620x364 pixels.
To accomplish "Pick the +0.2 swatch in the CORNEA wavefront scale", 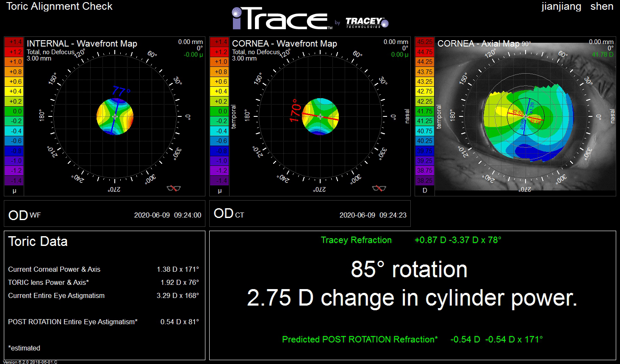I will pos(219,101).
